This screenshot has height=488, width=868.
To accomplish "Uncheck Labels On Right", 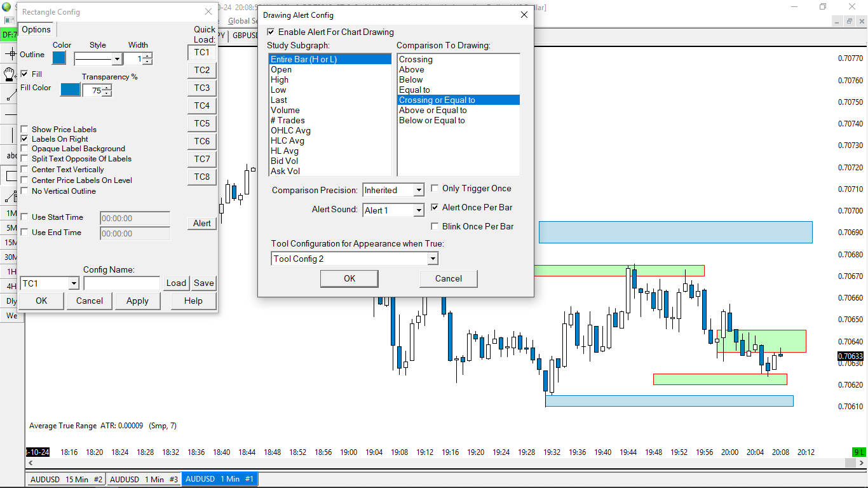I will pos(25,139).
